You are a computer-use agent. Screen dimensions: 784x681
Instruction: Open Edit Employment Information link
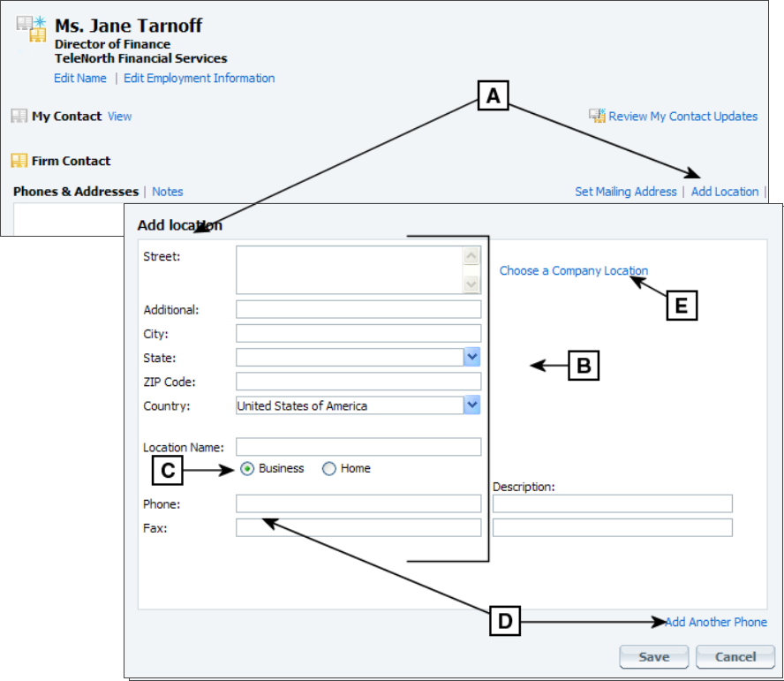[x=199, y=78]
